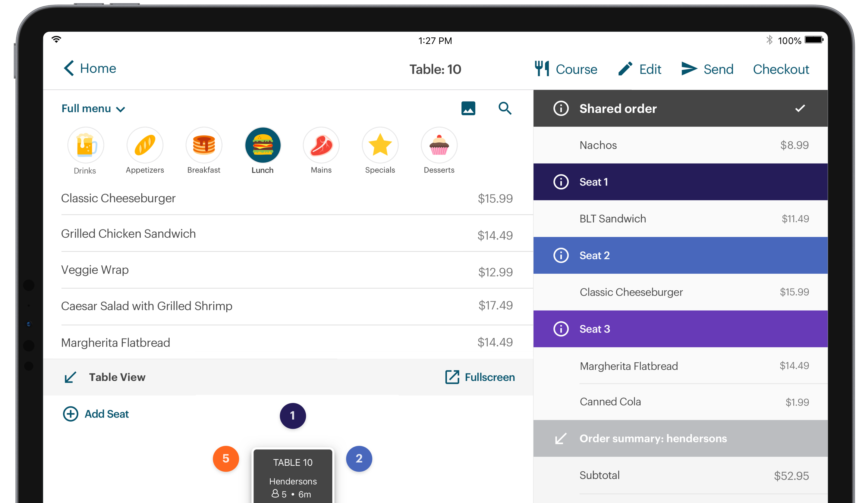The height and width of the screenshot is (503, 868).
Task: Switch to the Breakfast category label
Action: pos(203,170)
